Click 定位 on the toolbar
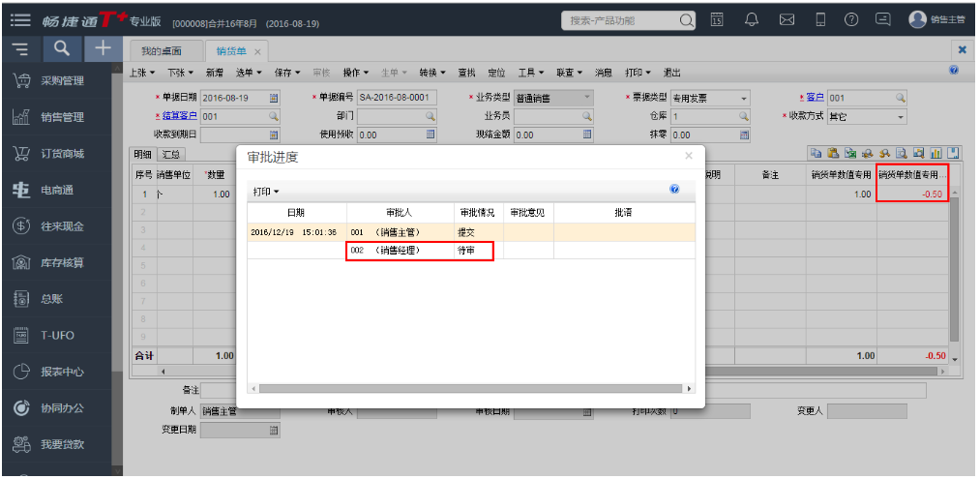The image size is (980, 479). click(x=497, y=73)
